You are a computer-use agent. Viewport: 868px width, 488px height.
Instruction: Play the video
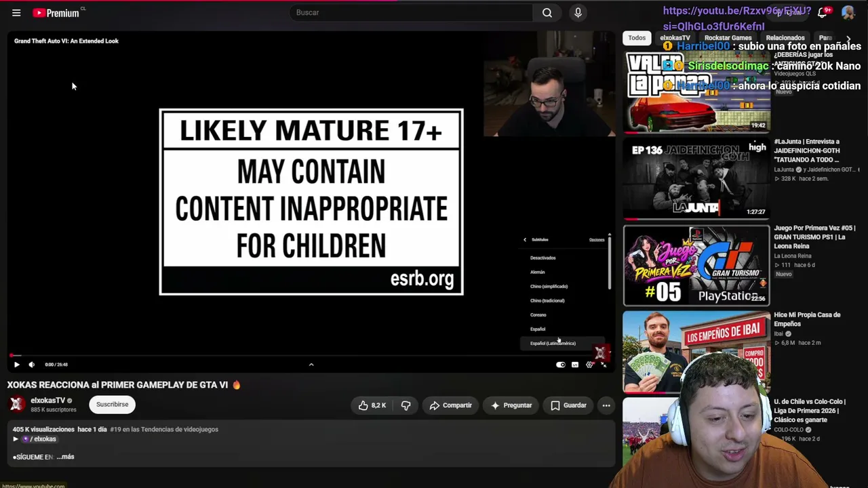[17, 365]
